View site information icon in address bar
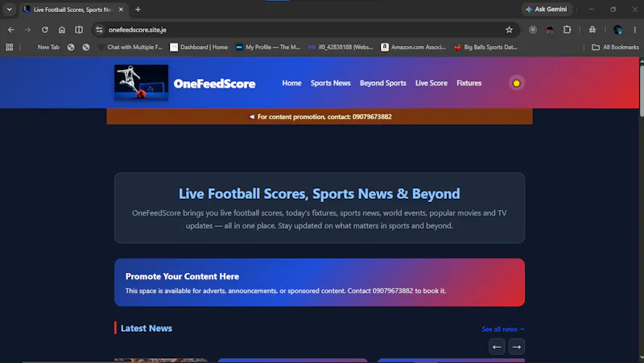Screen dimensions: 644x363 tap(99, 30)
